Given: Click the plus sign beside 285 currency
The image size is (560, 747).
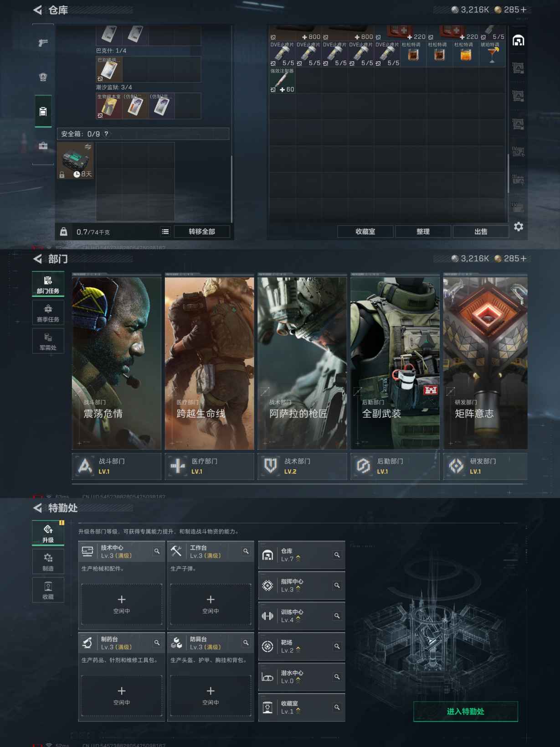Looking at the screenshot, I should click(524, 10).
